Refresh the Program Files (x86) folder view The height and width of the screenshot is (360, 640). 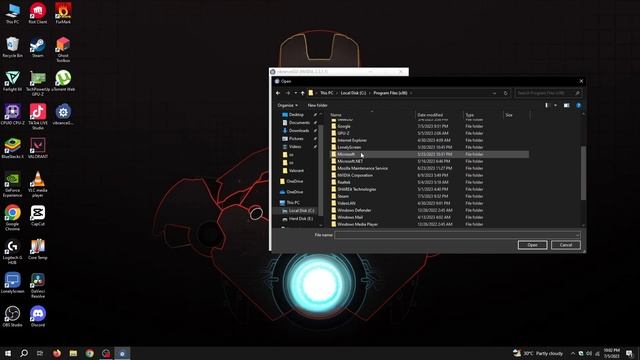505,93
